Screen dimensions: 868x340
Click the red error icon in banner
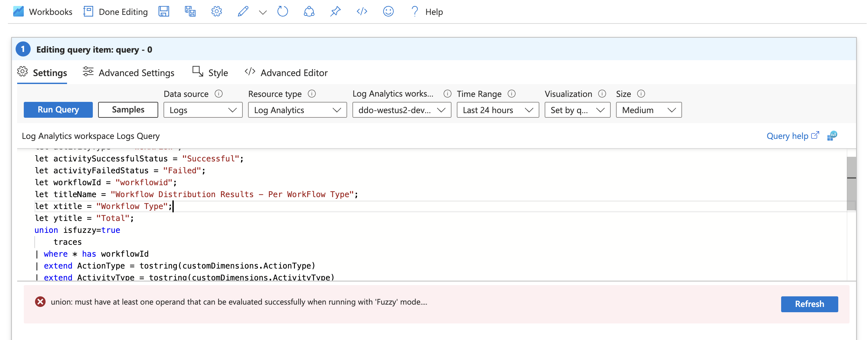[40, 302]
